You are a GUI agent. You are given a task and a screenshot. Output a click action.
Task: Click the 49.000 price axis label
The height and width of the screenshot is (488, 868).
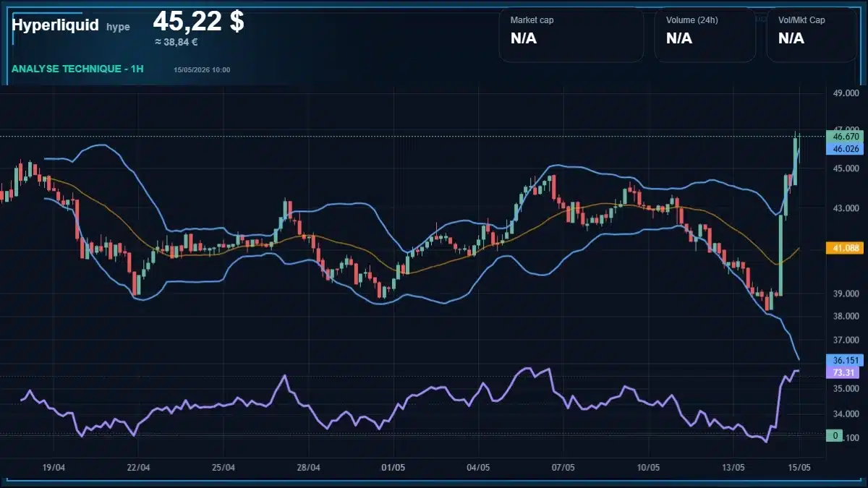click(846, 93)
